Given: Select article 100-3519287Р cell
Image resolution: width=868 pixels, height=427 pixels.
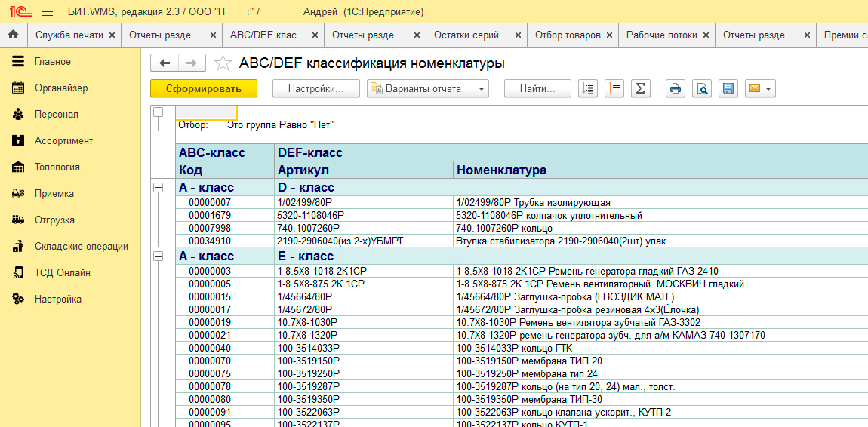Looking at the screenshot, I should pyautogui.click(x=365, y=386).
